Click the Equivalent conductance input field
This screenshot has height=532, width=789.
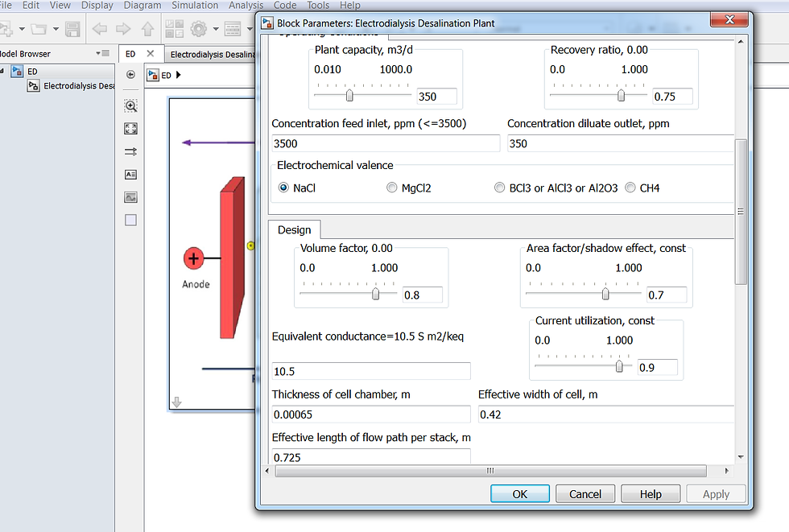tap(371, 371)
